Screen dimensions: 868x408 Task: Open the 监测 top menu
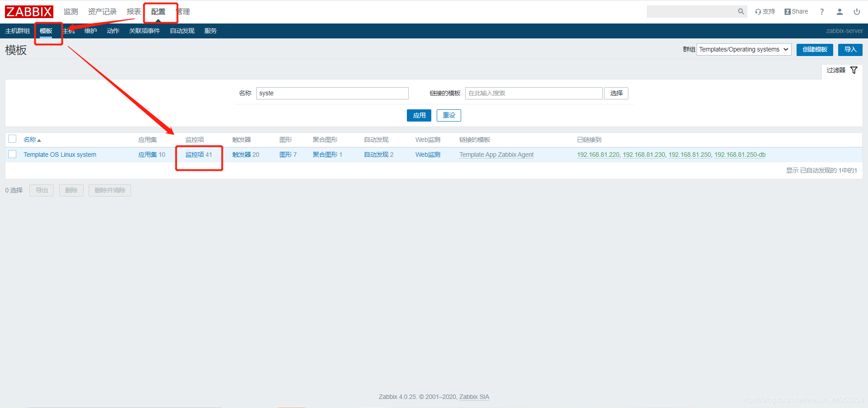pos(71,12)
